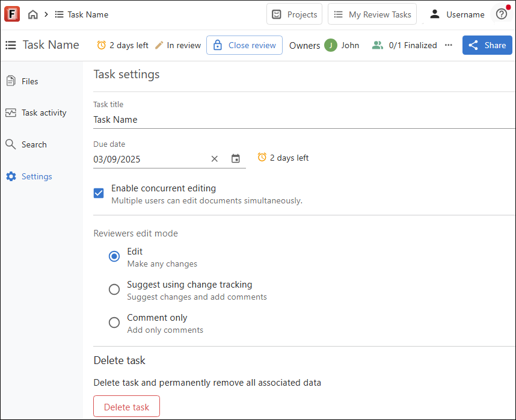Click the hamburger menu beside Task Name
516x420 pixels.
pos(11,45)
